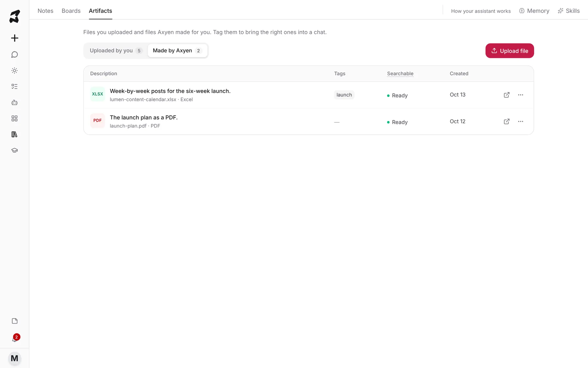Switch to the Boards tab
This screenshot has width=588, height=368.
pyautogui.click(x=71, y=11)
